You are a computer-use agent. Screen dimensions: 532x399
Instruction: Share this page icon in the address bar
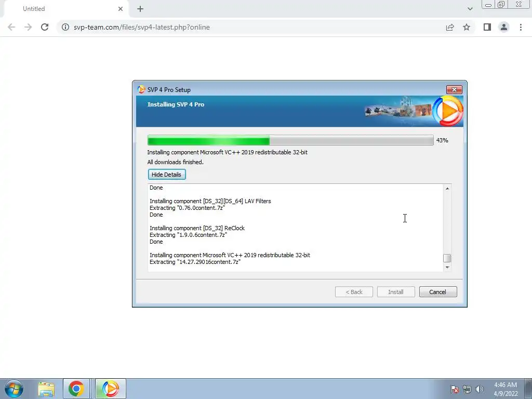[450, 27]
